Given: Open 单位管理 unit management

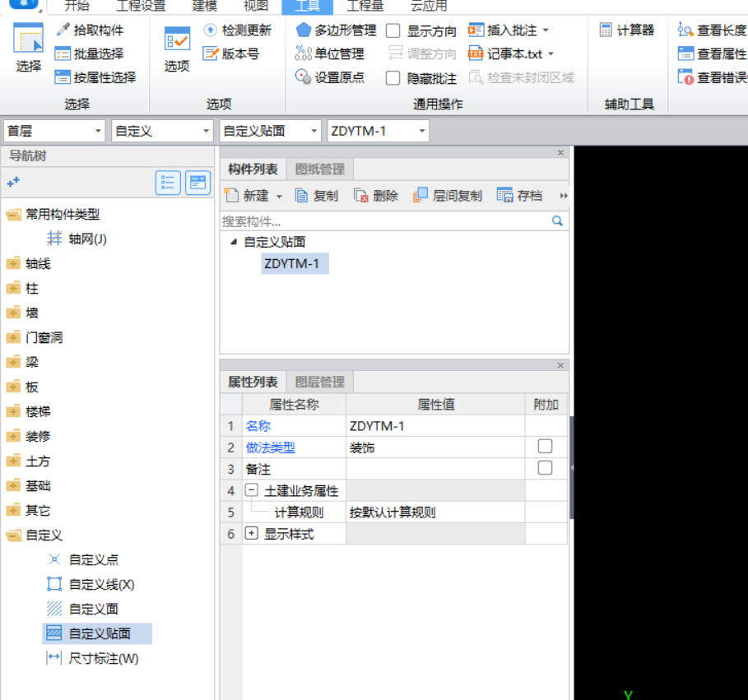Looking at the screenshot, I should coord(330,53).
